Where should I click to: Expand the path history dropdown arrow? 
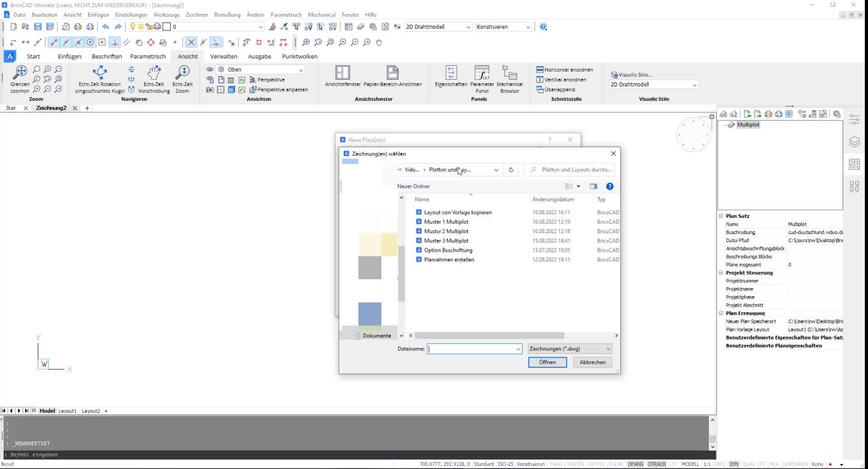coord(496,170)
